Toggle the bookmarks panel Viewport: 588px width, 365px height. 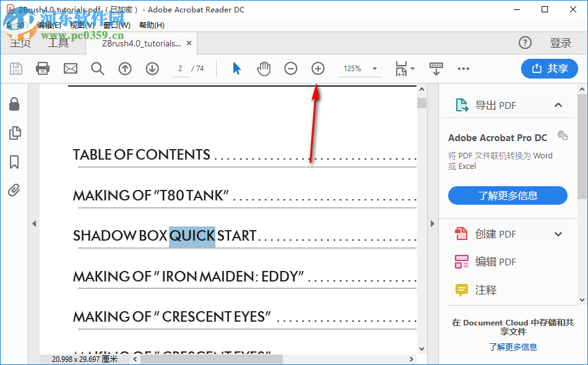[x=14, y=162]
